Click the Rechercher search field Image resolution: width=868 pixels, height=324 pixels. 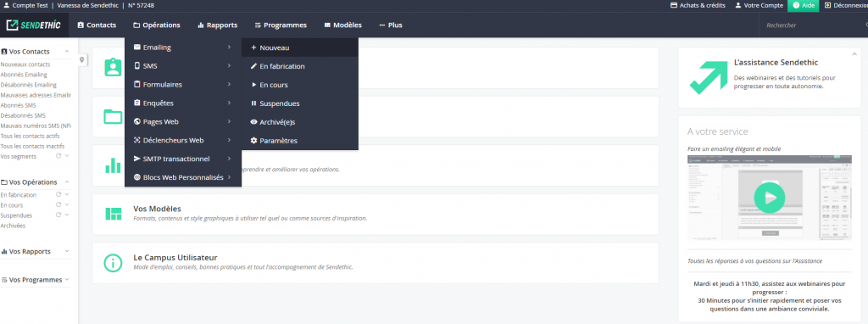[814, 25]
